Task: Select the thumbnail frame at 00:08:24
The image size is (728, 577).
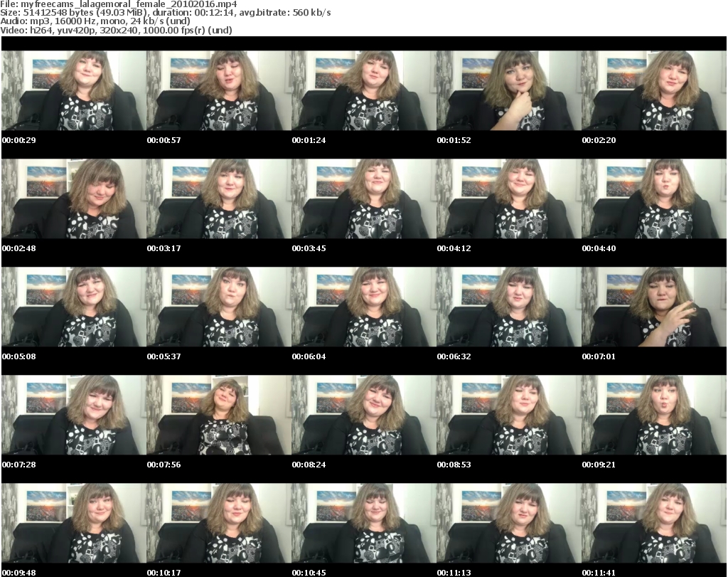Action: [363, 415]
